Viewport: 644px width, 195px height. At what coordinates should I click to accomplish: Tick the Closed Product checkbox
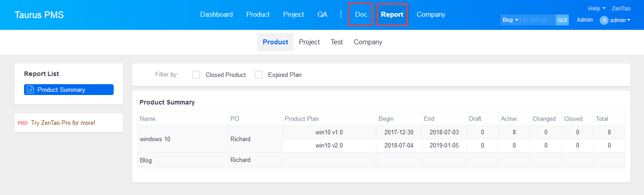tap(196, 75)
